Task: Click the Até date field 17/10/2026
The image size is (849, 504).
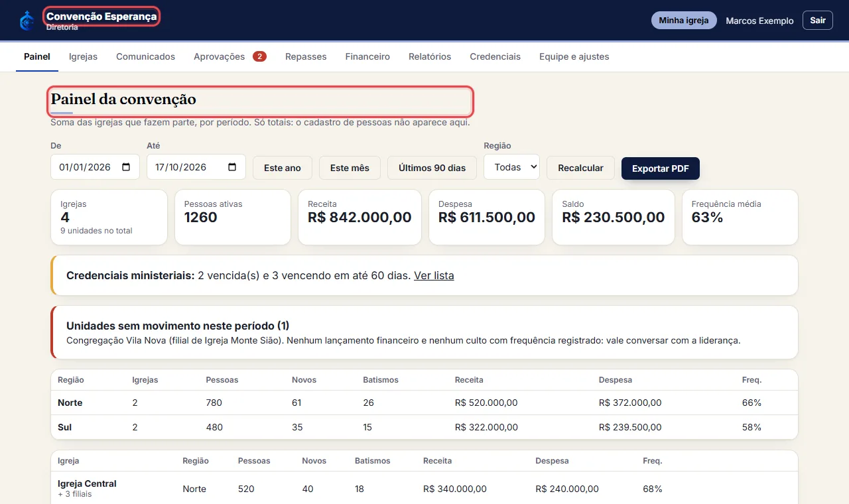Action: pos(196,167)
